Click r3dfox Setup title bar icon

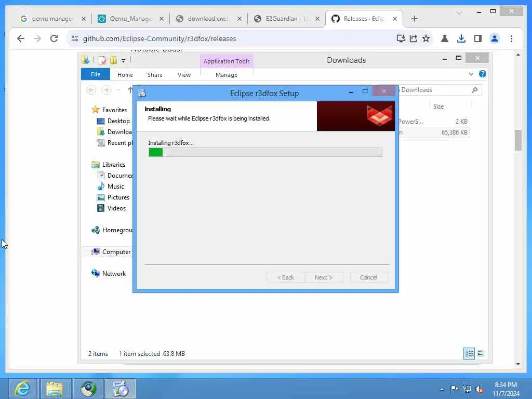tap(142, 93)
